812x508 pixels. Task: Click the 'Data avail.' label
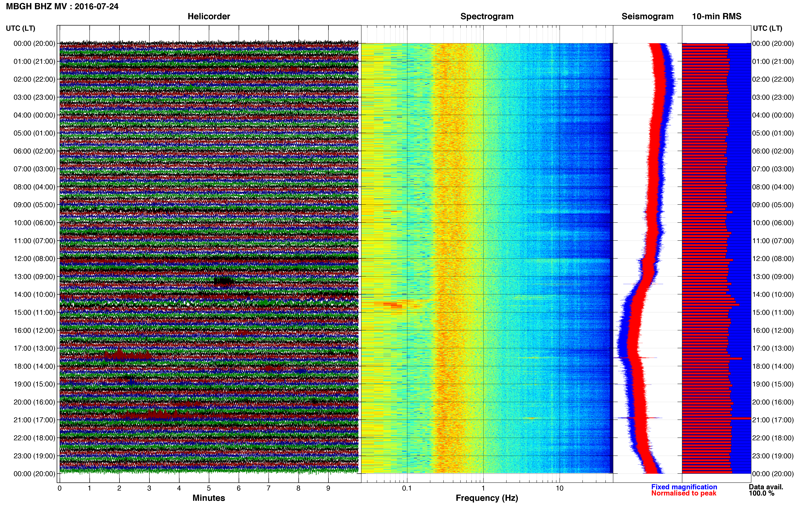(x=766, y=487)
